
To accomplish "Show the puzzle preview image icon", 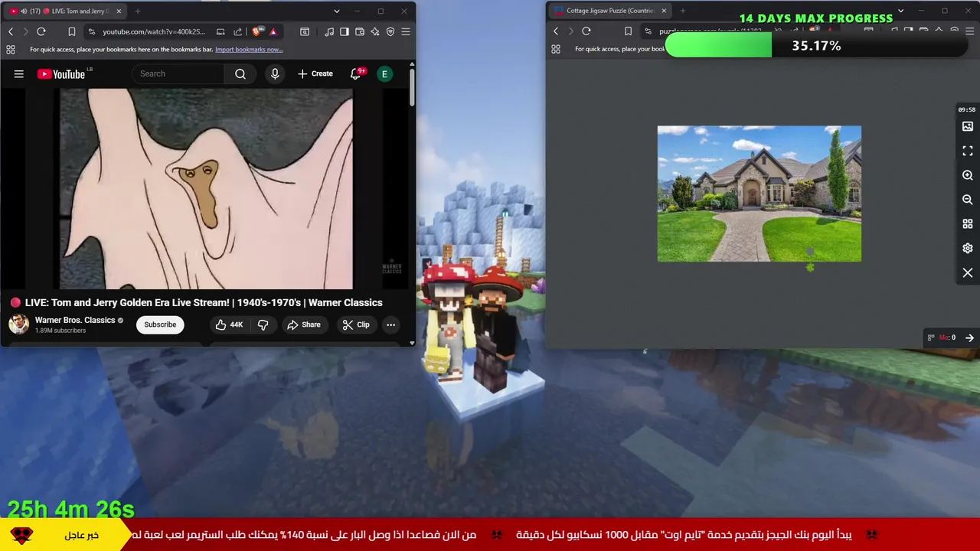I will point(968,126).
